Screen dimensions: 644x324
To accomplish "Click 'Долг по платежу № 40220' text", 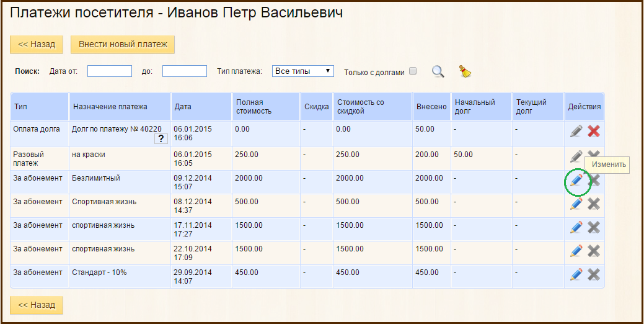I will point(117,129).
